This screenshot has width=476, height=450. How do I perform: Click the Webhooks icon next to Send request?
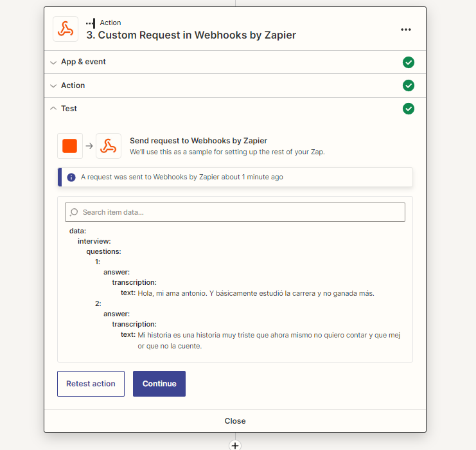(x=109, y=146)
